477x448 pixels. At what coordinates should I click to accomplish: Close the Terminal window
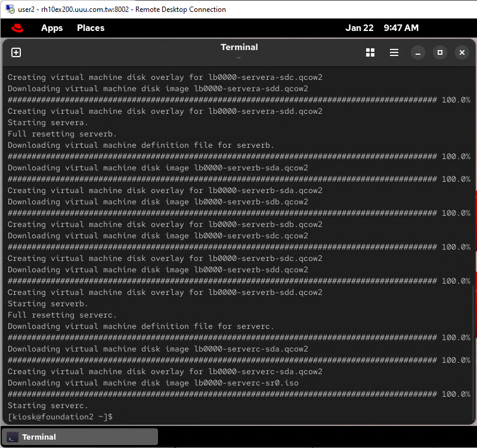click(x=461, y=52)
